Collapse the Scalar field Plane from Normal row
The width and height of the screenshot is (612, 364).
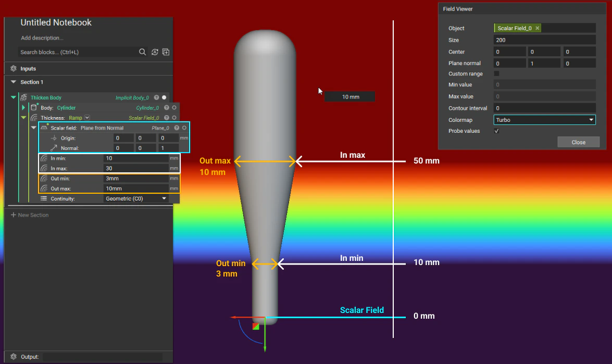point(33,128)
